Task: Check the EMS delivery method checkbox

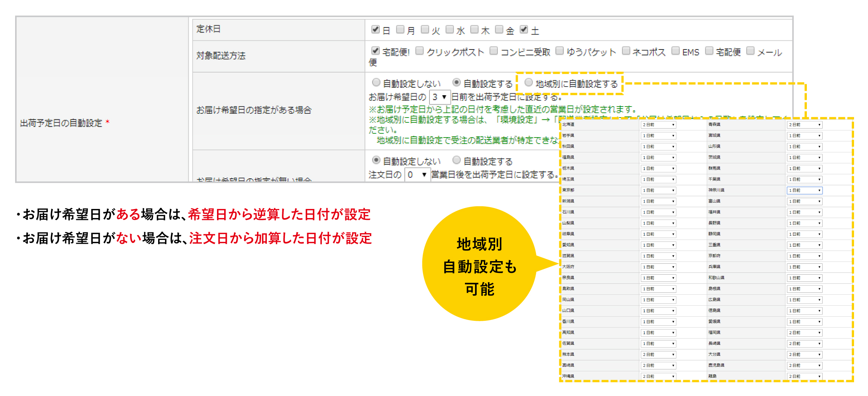Action: point(676,51)
